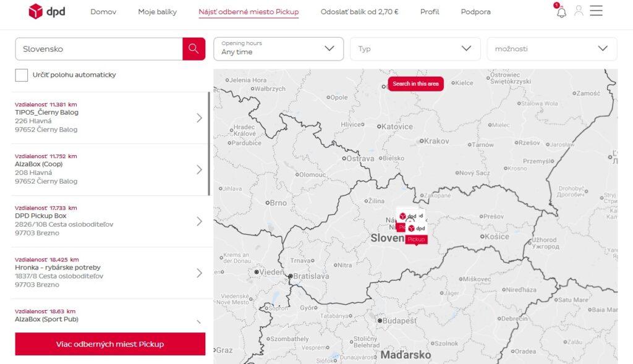Open notifications bell icon
The image size is (633, 364).
coord(561,12)
